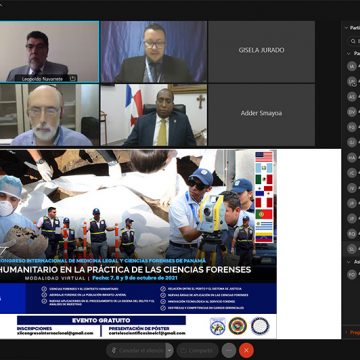Select the Adder Smayoa participant tile
360x360 pixels.
pos(261,115)
